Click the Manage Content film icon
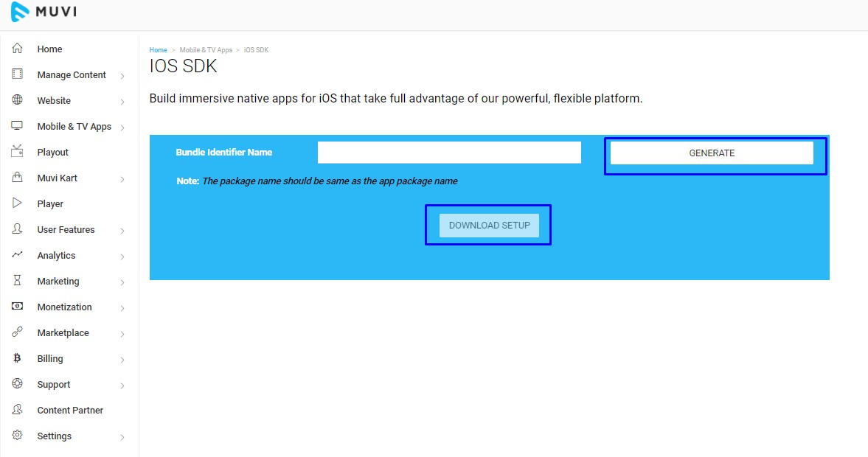868x457 pixels. click(17, 74)
